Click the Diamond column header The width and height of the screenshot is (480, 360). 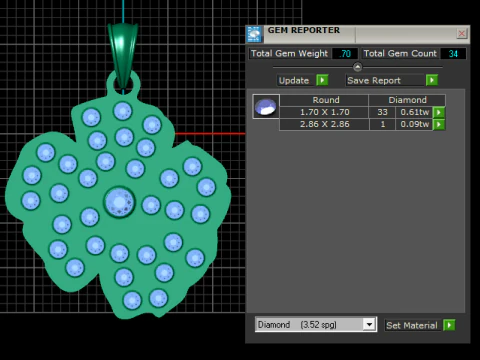tap(407, 100)
